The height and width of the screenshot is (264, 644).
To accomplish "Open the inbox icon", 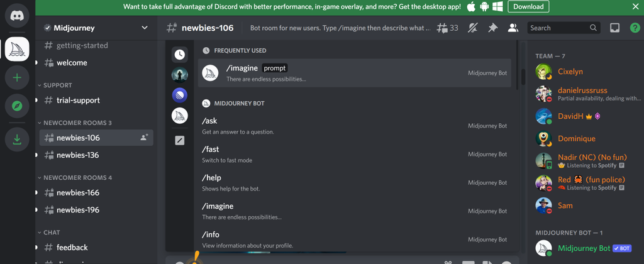I will (x=615, y=28).
